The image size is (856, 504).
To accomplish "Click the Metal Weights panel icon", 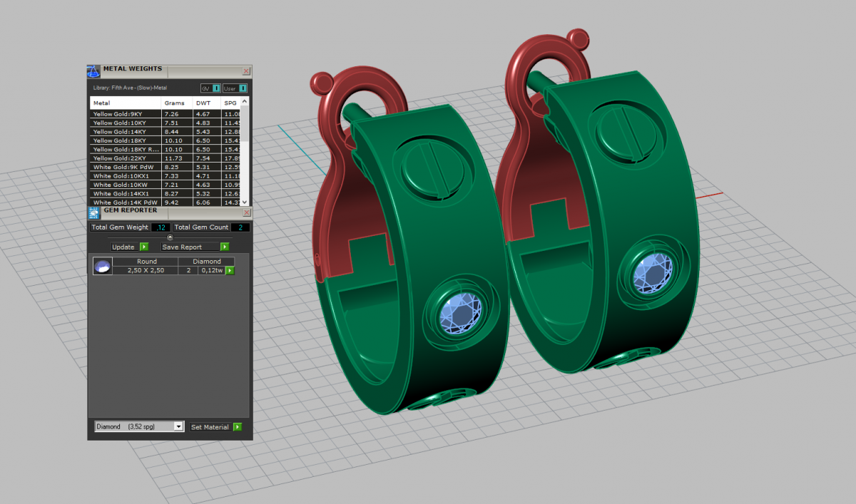I will (93, 71).
